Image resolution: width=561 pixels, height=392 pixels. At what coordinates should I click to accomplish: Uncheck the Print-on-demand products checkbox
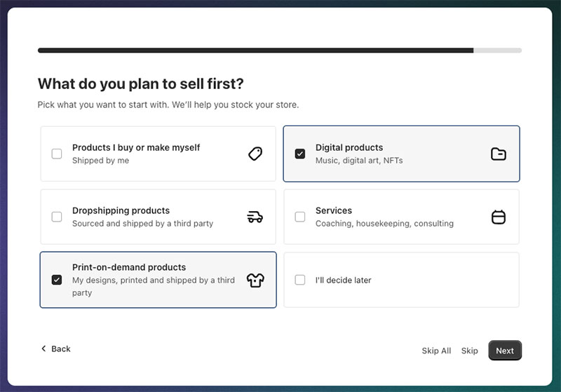[57, 280]
